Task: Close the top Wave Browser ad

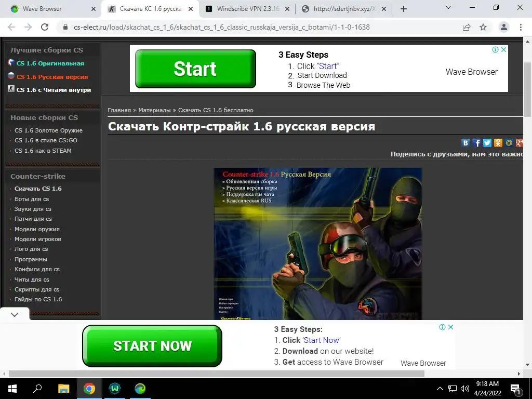Action: [504, 49]
